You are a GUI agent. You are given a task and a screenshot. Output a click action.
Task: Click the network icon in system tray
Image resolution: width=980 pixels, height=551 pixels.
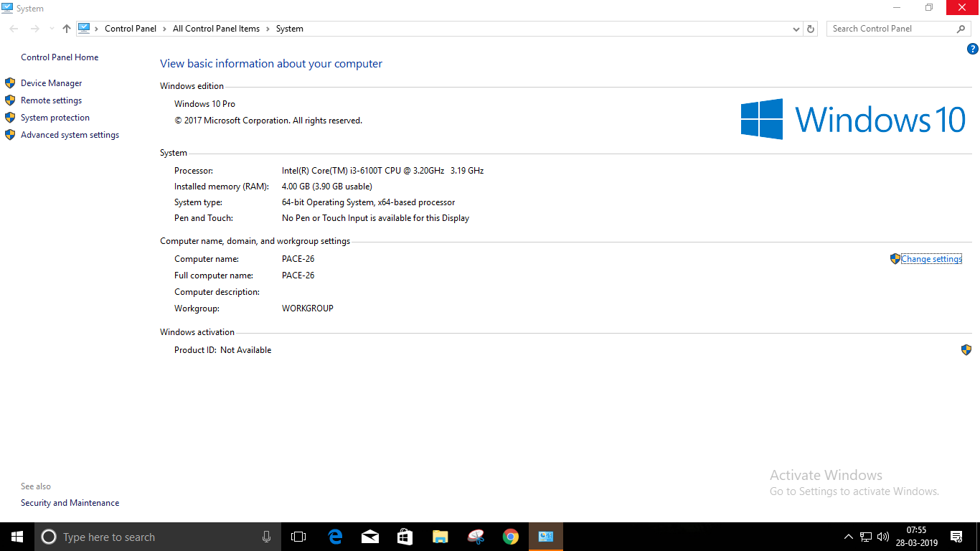coord(866,537)
